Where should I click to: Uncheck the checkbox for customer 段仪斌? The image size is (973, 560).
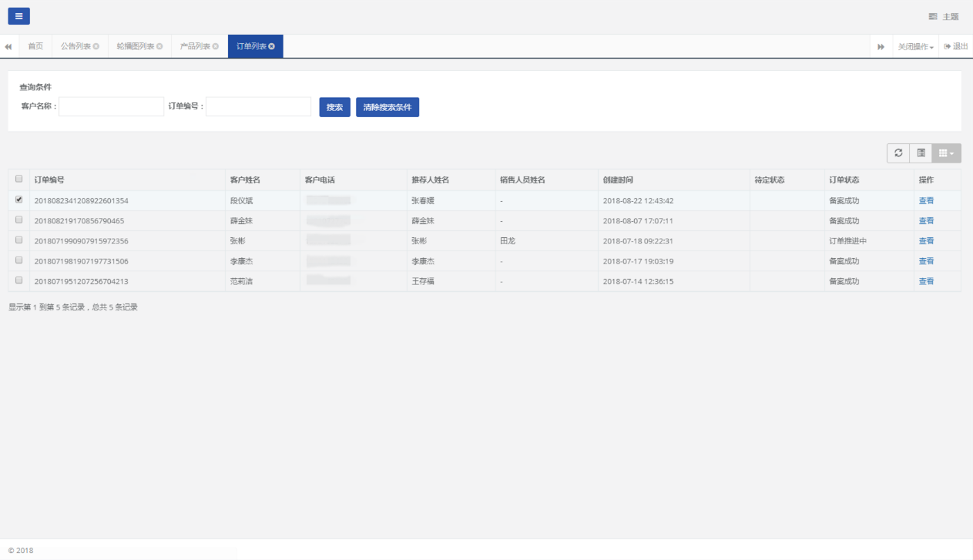19,200
